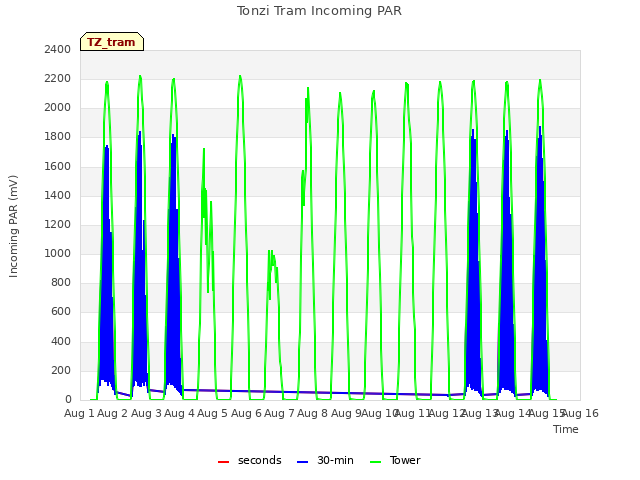Click the Aug 7 x-axis tick label
640x480 pixels.
pos(280,413)
